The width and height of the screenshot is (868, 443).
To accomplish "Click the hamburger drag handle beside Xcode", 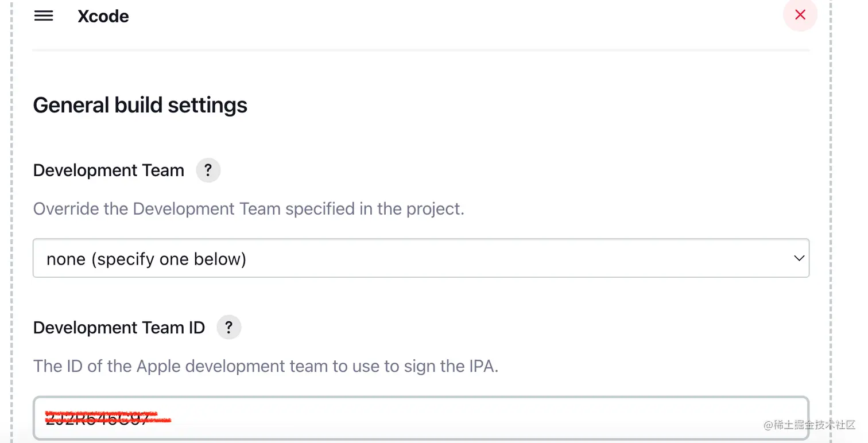I will (x=44, y=16).
